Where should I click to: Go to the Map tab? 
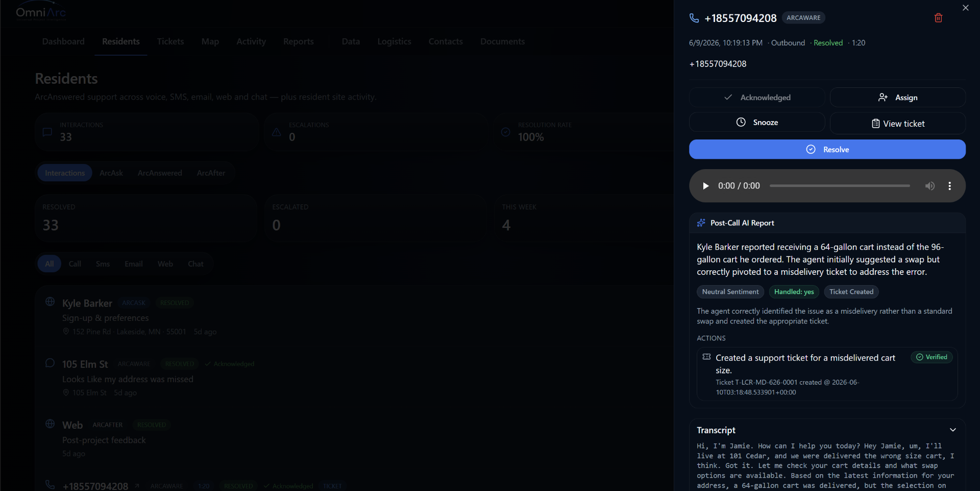coord(210,41)
